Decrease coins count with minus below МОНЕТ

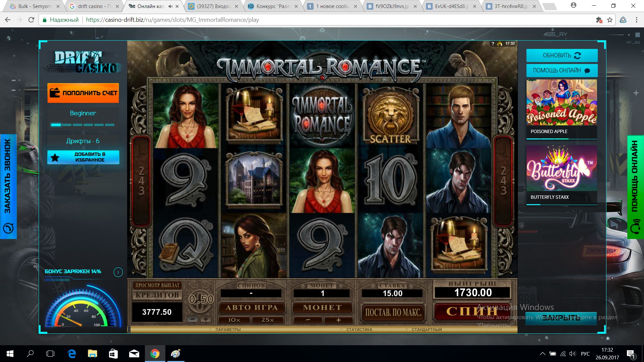(308, 320)
